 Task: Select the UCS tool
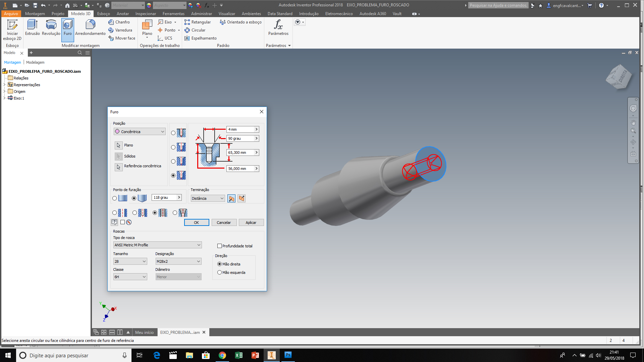165,38
